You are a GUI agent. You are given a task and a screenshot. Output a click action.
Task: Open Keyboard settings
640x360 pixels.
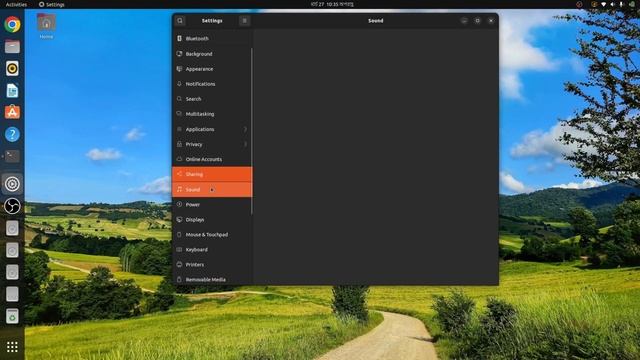(x=212, y=249)
